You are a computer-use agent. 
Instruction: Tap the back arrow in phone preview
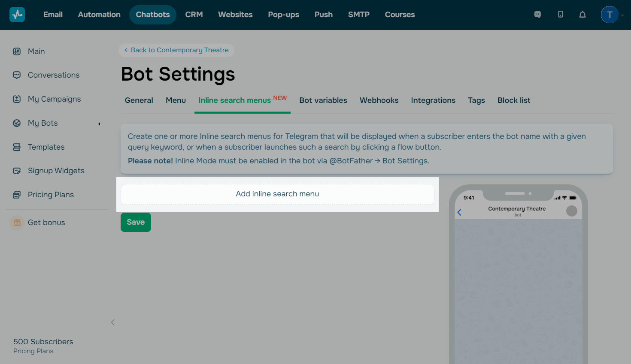point(459,212)
